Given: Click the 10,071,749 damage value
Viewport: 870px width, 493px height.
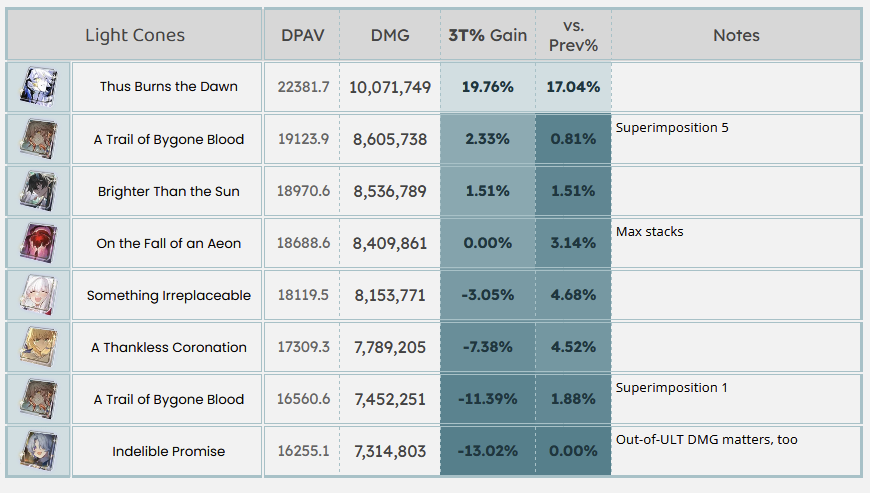Looking at the screenshot, I should tap(390, 88).
